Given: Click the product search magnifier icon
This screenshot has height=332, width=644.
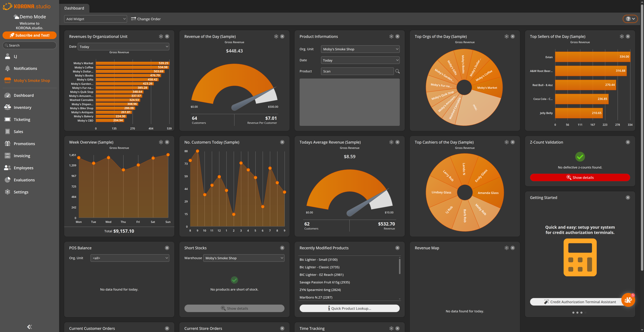Looking at the screenshot, I should click(x=397, y=71).
